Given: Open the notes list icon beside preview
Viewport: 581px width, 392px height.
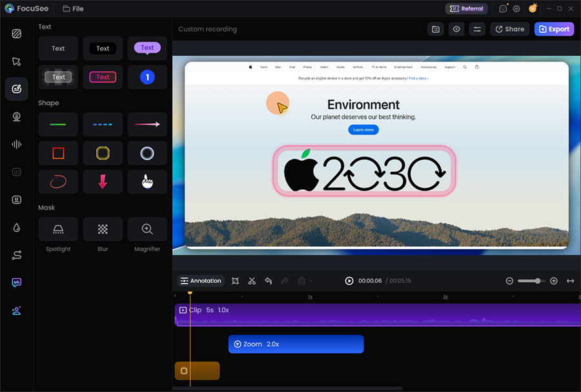Looking at the screenshot, I should pyautogui.click(x=436, y=29).
